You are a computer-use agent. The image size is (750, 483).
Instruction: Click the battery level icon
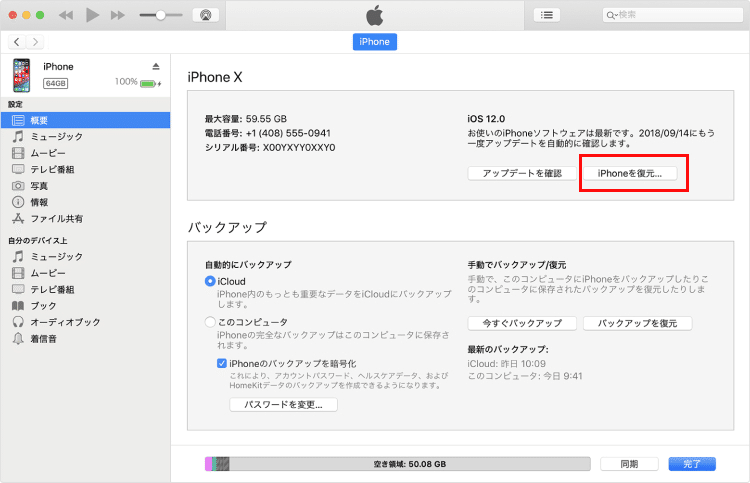(x=148, y=84)
